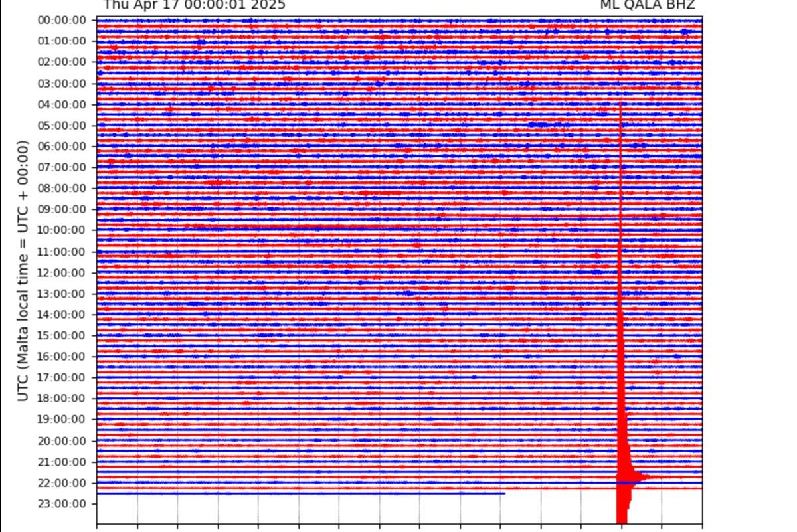Click the 16:00:00 time axis label
Image resolution: width=797 pixels, height=532 pixels.
(62, 357)
